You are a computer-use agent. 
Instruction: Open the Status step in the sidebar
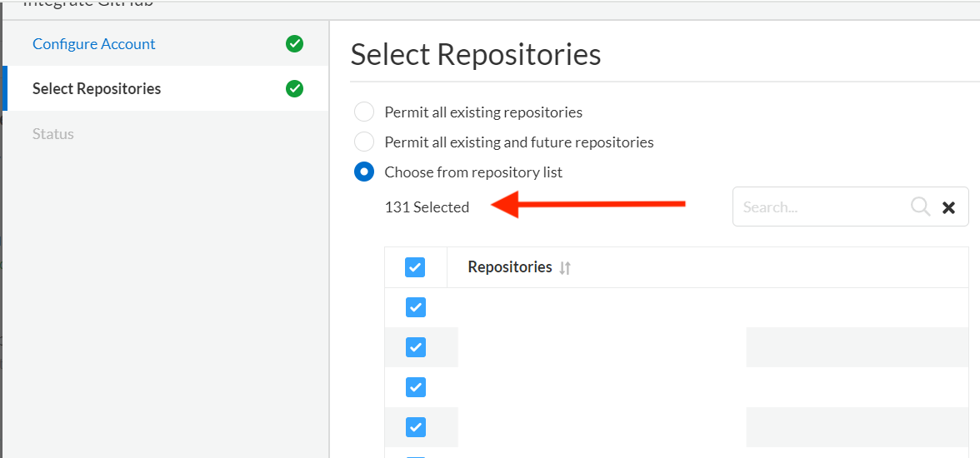pos(53,133)
